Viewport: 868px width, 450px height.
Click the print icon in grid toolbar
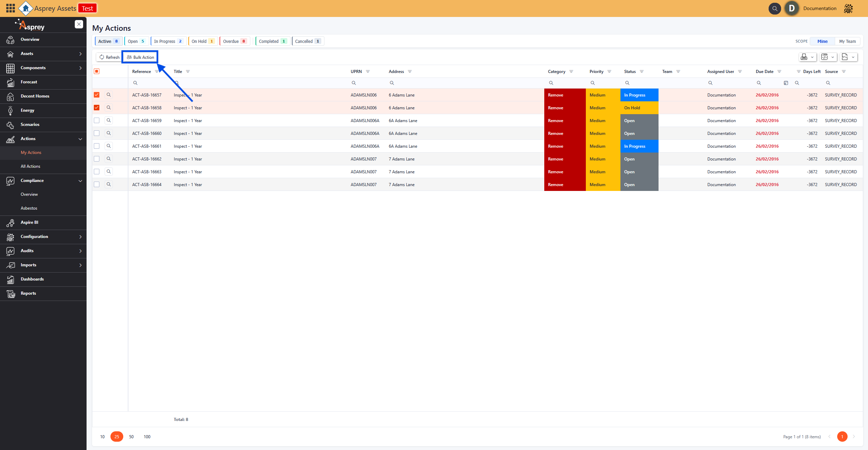[804, 57]
